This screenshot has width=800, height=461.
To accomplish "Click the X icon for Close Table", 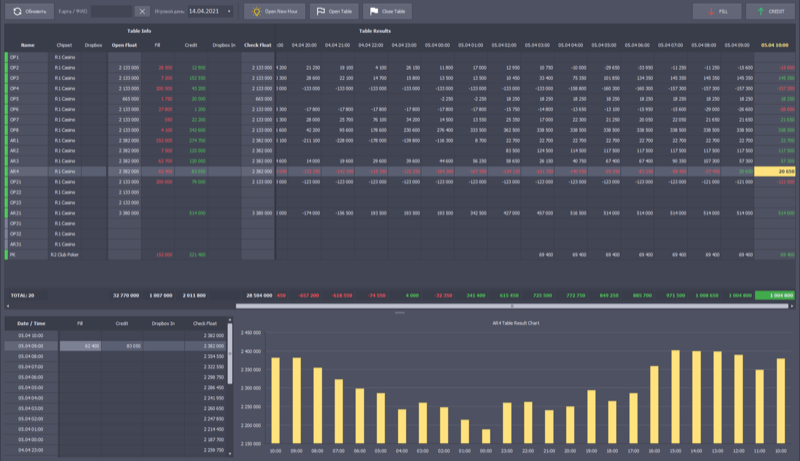I will coord(372,11).
